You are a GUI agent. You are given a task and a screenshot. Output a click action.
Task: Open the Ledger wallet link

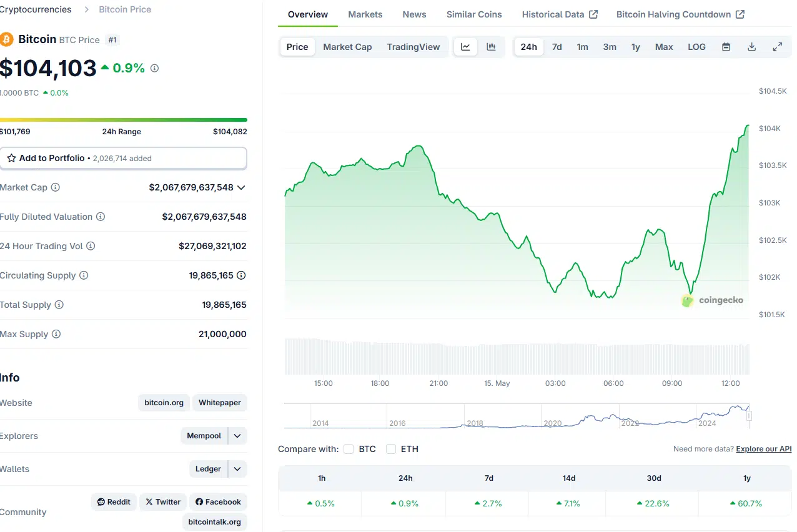coord(208,469)
